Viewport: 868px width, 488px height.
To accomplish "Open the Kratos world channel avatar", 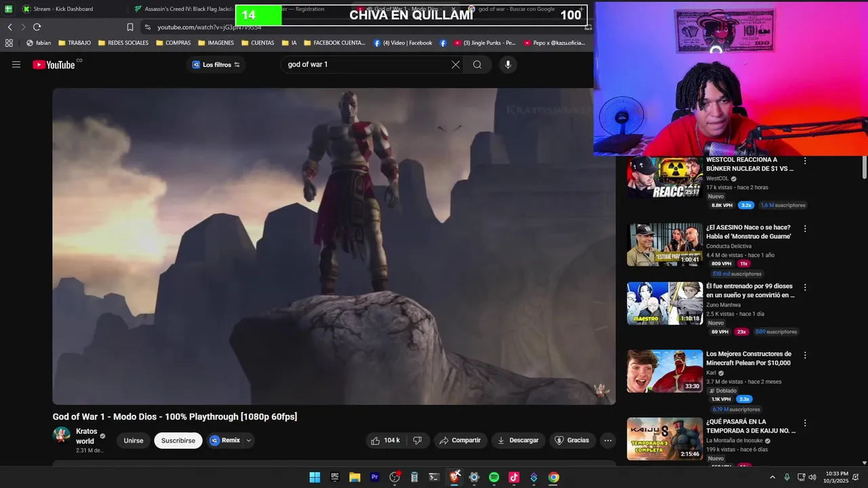I will [x=62, y=435].
